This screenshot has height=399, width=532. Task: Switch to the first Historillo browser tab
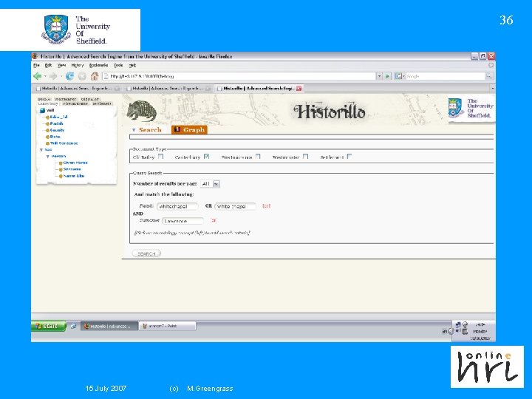[78, 88]
